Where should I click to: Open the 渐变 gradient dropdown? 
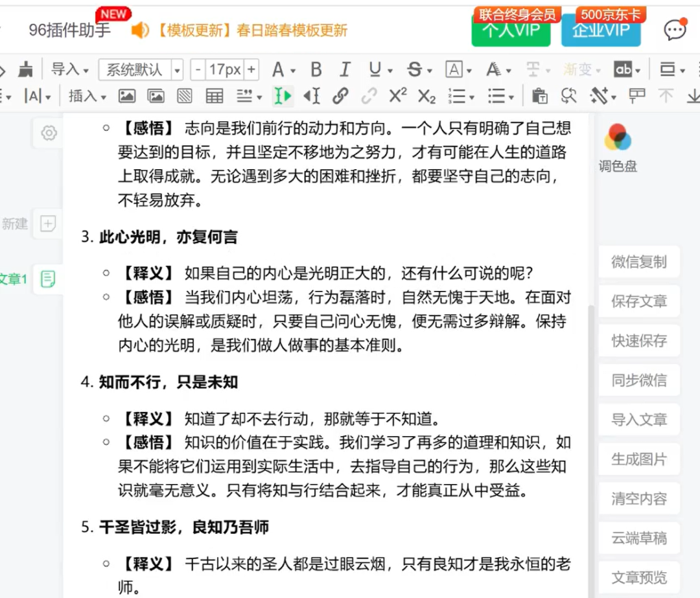(x=581, y=69)
